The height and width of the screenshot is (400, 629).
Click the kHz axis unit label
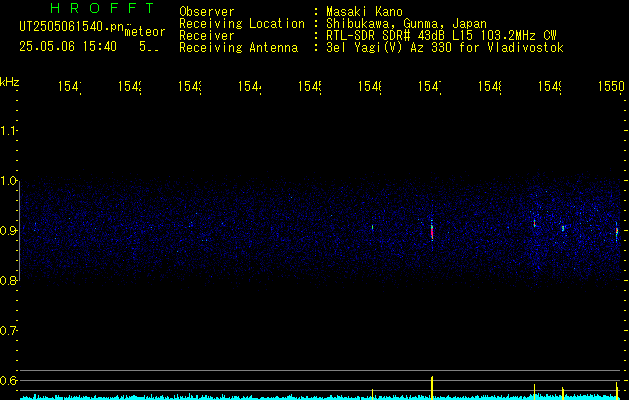[10, 82]
